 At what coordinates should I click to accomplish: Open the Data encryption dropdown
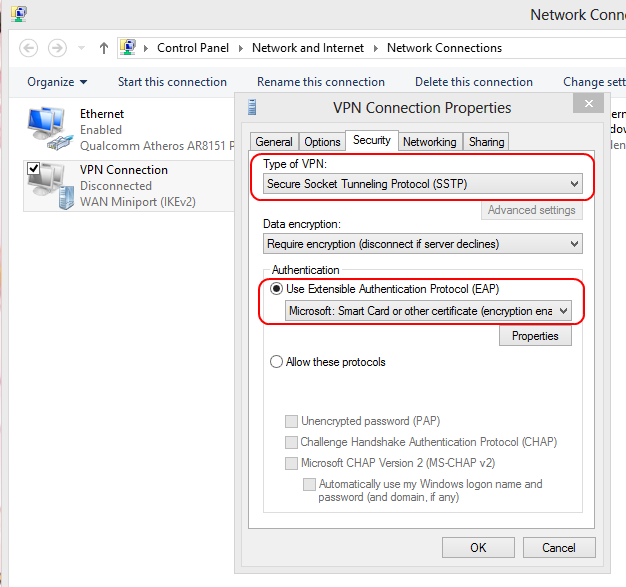422,244
